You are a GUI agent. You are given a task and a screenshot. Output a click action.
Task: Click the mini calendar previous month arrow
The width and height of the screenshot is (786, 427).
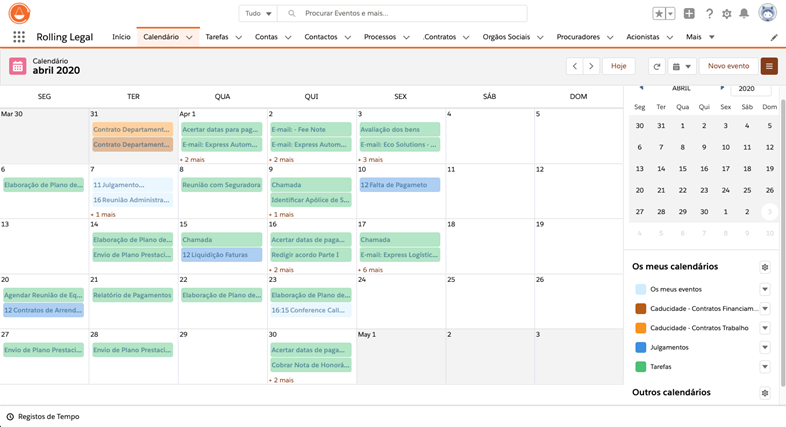tap(641, 88)
